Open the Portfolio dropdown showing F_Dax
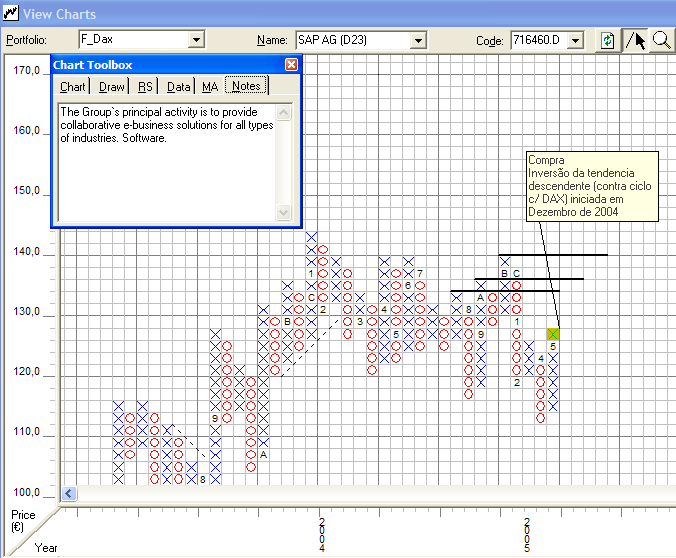Image resolution: width=676 pixels, height=558 pixels. (197, 40)
